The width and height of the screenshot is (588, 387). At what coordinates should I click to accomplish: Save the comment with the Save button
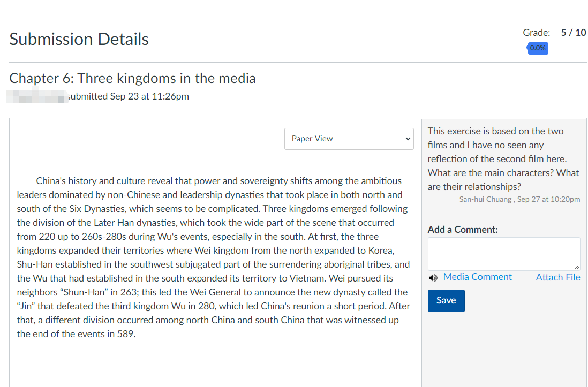(x=446, y=300)
